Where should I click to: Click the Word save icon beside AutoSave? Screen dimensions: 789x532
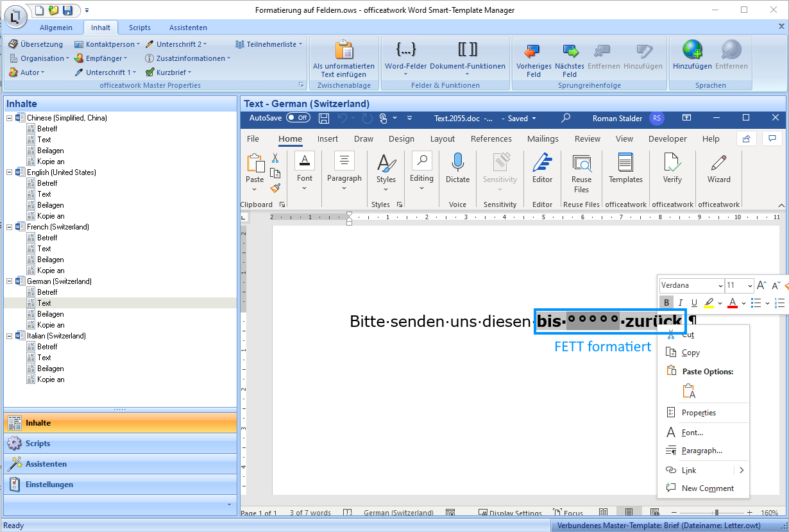(x=324, y=118)
